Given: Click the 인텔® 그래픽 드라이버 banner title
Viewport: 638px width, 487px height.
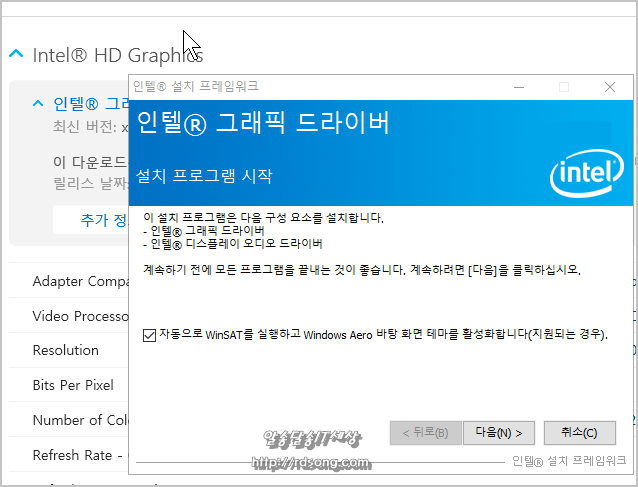Looking at the screenshot, I should pyautogui.click(x=263, y=122).
